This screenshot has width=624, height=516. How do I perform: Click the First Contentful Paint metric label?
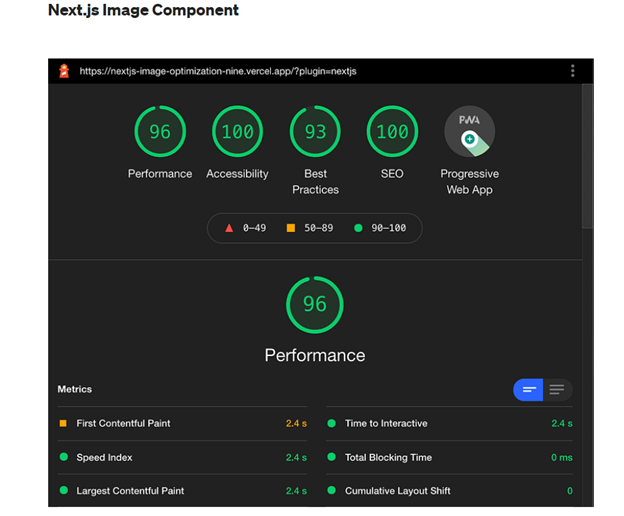pyautogui.click(x=123, y=423)
